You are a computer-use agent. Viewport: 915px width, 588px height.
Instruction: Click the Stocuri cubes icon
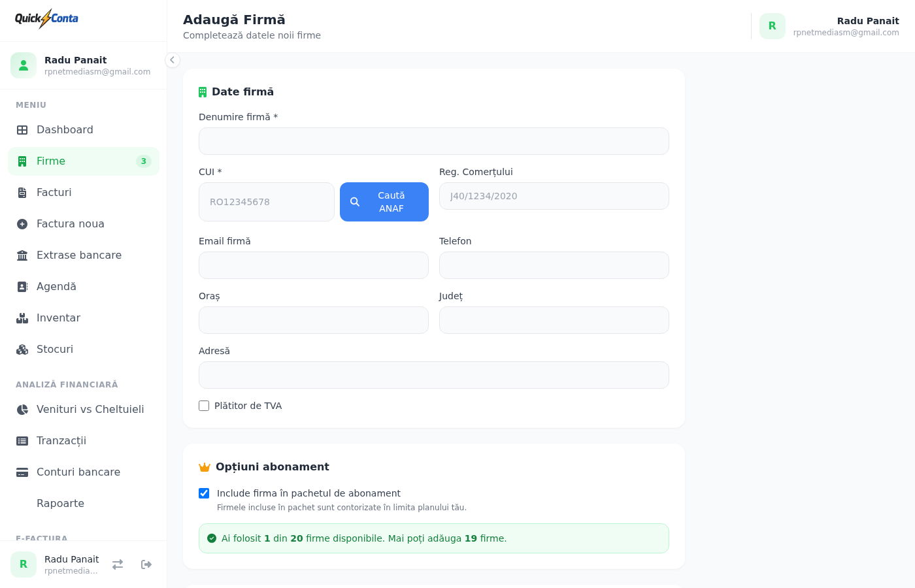click(22, 350)
